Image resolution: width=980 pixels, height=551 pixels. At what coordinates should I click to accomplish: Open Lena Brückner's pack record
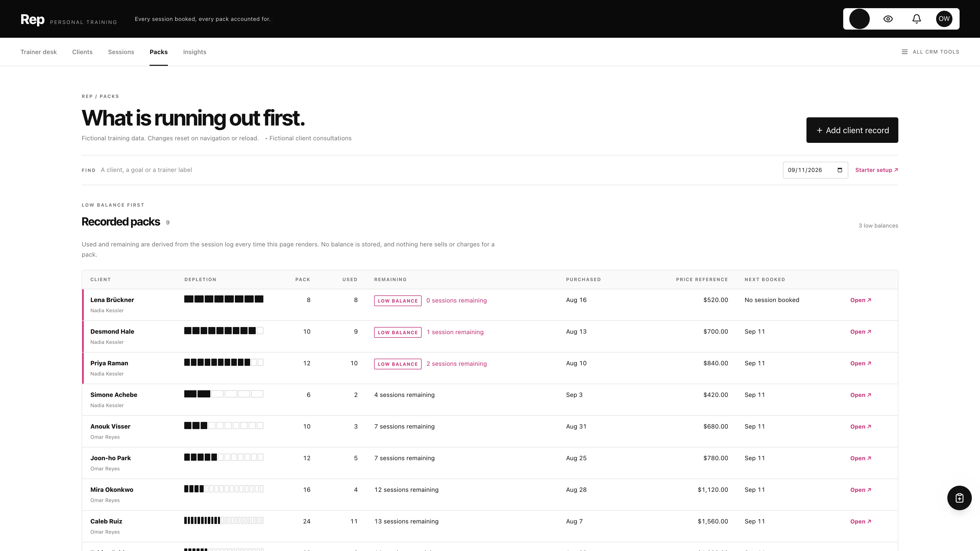(x=861, y=300)
